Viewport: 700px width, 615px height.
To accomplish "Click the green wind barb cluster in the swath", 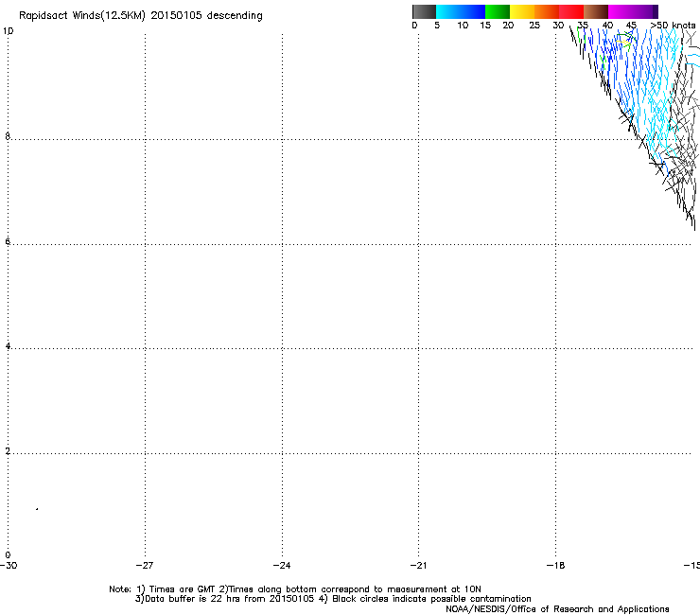I will click(625, 40).
